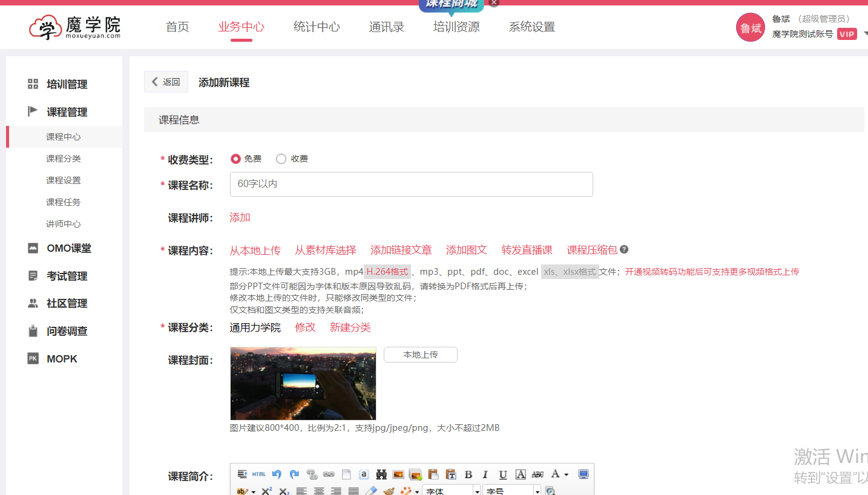Click the 返回 back button
The height and width of the screenshot is (495, 868).
pyautogui.click(x=166, y=82)
